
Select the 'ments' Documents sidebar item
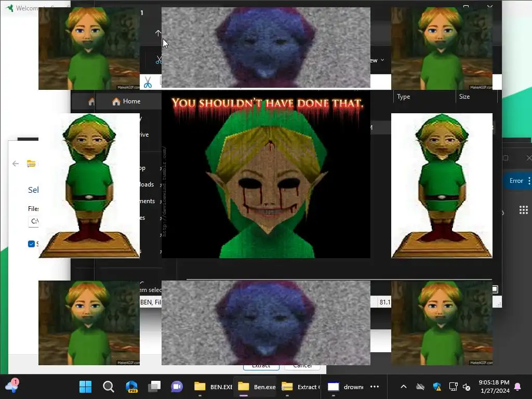147,201
